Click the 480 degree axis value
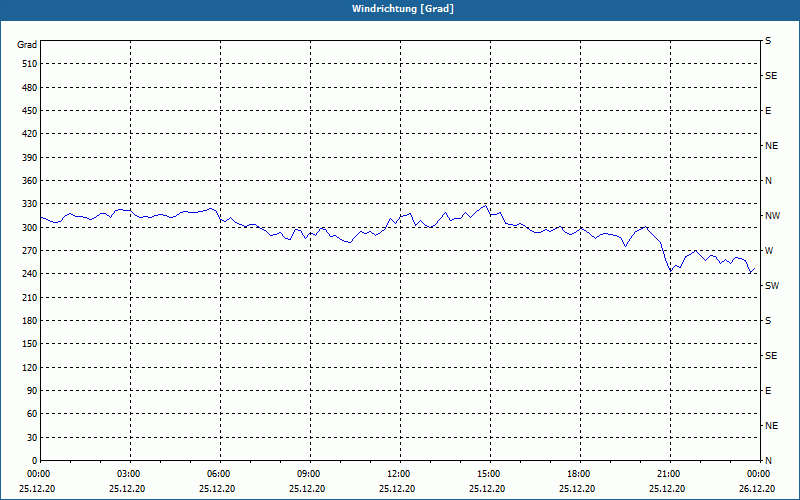This screenshot has width=800, height=500. click(30, 88)
